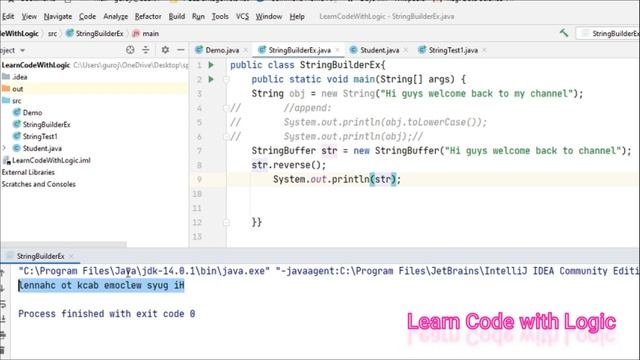
Task: Toggle the comment fold marker on line 4
Action: 226,108
